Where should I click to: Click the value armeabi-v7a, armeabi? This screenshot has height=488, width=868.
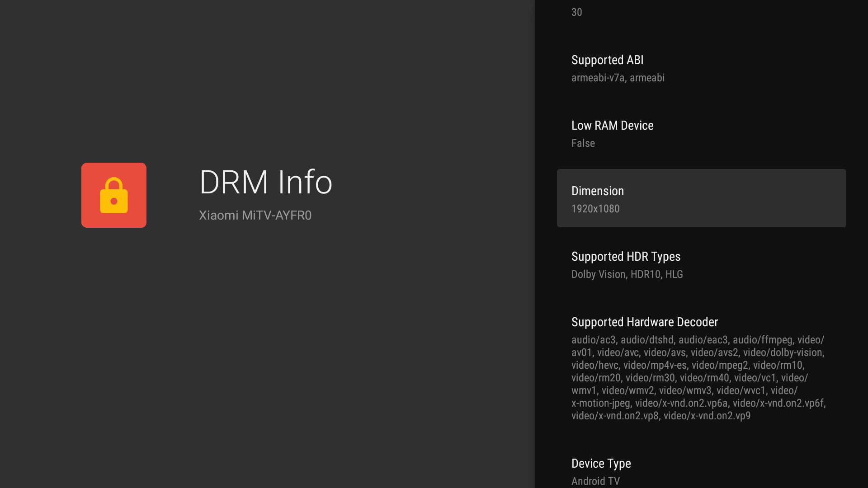pos(618,78)
